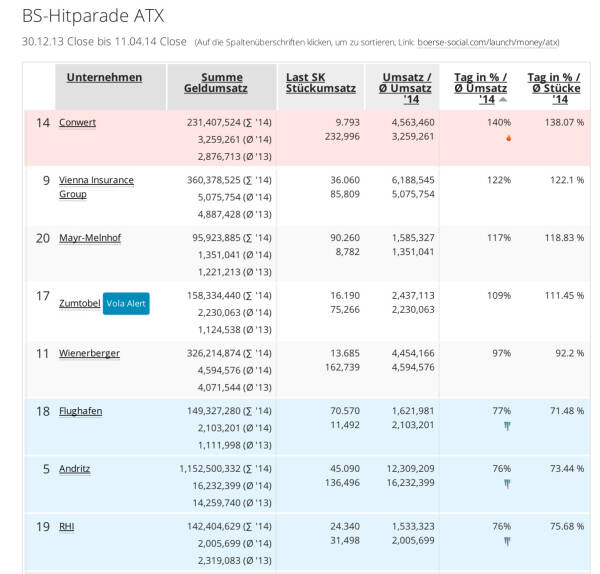Sort table by Unternehmen column header

coord(104,78)
